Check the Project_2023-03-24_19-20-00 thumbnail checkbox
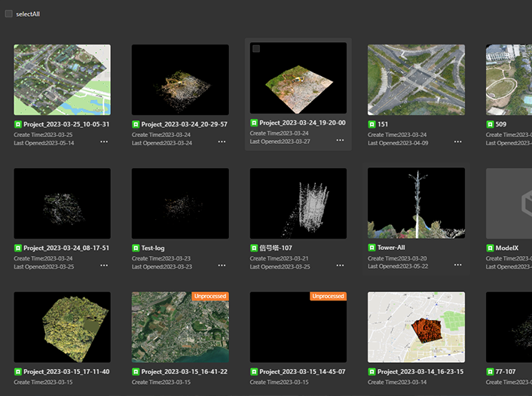The height and width of the screenshot is (396, 532). click(256, 49)
